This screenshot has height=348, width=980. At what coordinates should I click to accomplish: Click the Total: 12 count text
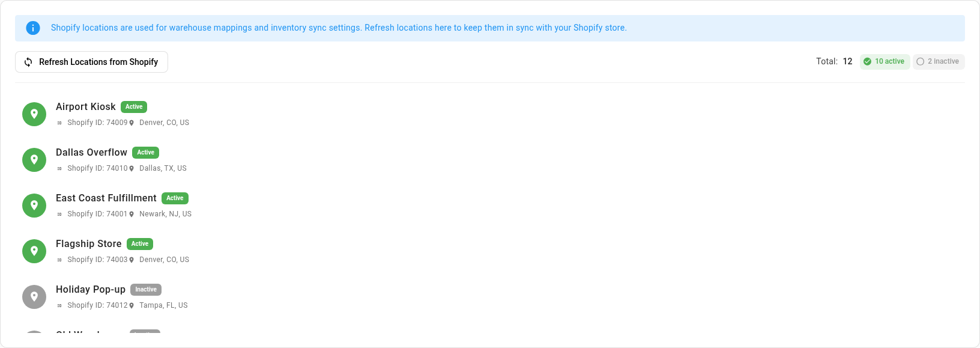pos(834,61)
